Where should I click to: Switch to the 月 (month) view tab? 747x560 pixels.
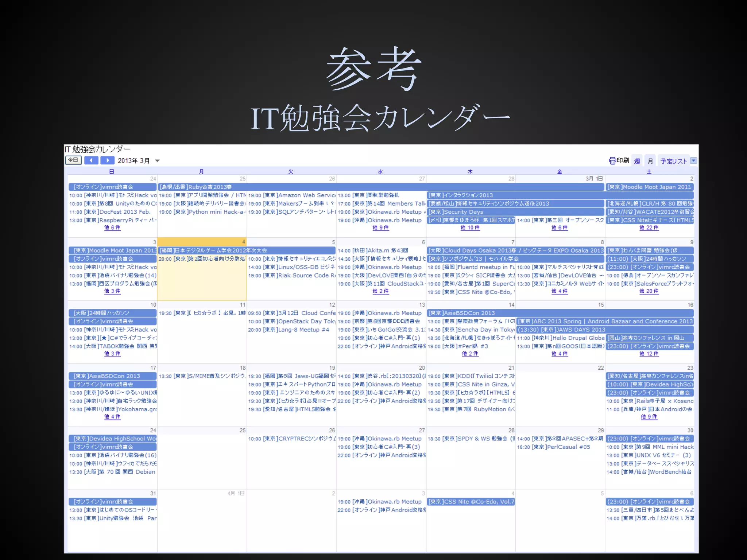[x=650, y=161]
